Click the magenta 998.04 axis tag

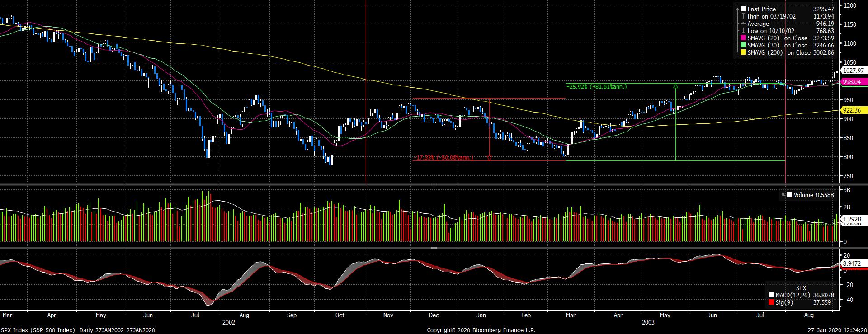pyautogui.click(x=853, y=82)
